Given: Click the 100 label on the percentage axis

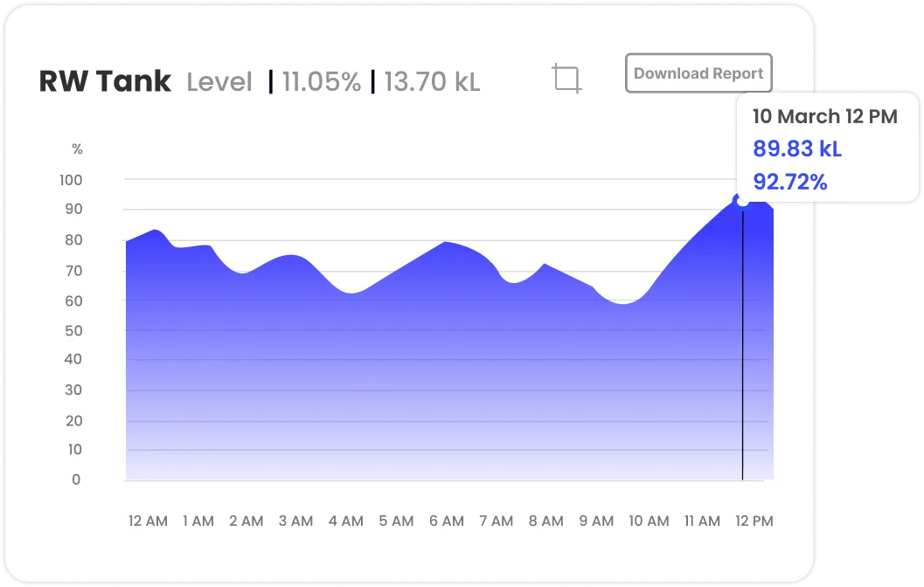Looking at the screenshot, I should click(x=70, y=180).
